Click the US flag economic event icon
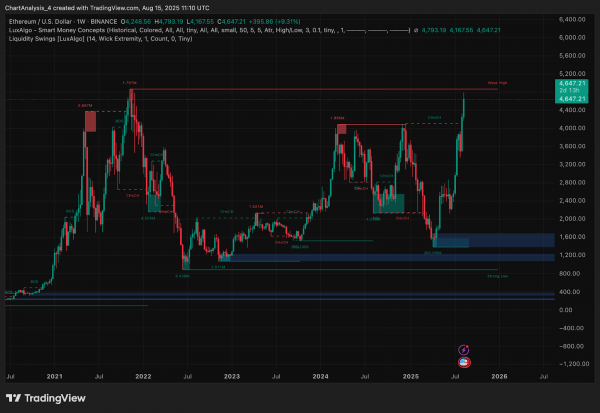 (x=464, y=362)
